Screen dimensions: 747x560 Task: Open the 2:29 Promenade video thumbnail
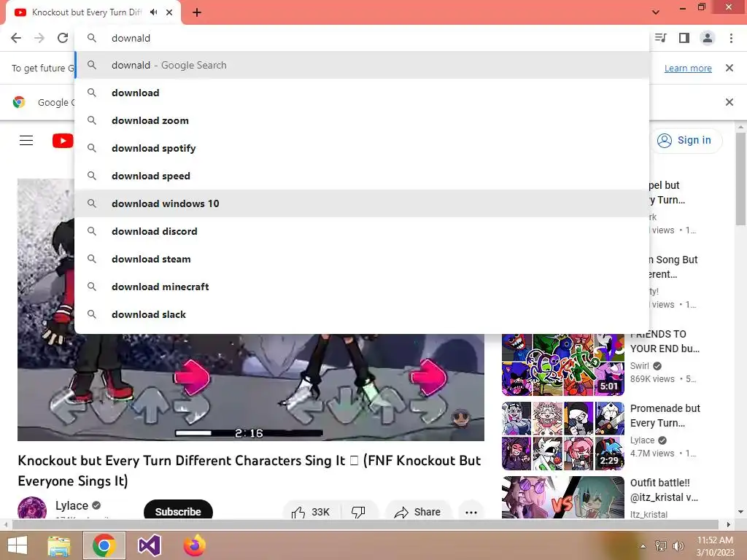pos(563,436)
